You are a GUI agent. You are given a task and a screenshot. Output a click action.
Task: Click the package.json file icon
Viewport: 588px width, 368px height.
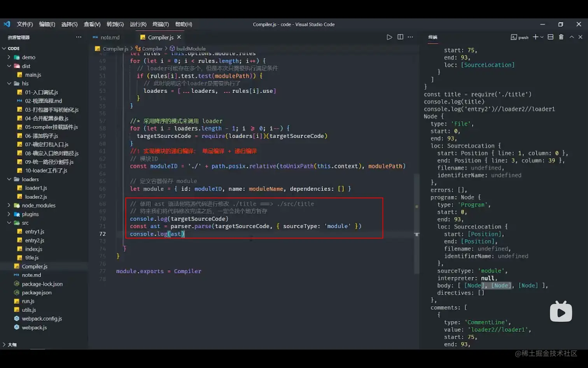coord(16,292)
